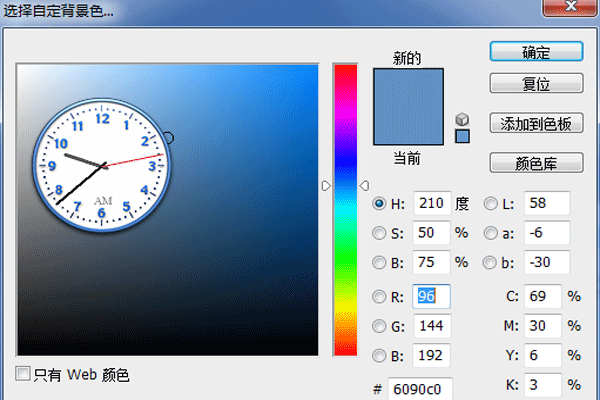
Task: Confirm the color with the 确定 button
Action: [x=536, y=51]
